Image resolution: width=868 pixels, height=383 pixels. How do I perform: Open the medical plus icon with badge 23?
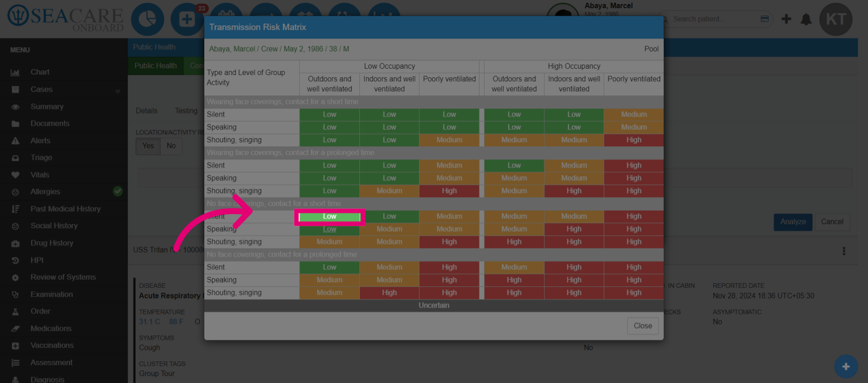(187, 19)
